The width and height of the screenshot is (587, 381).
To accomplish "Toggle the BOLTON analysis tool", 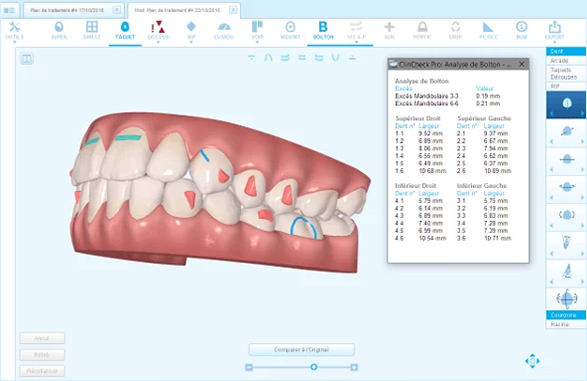I will pos(323,30).
